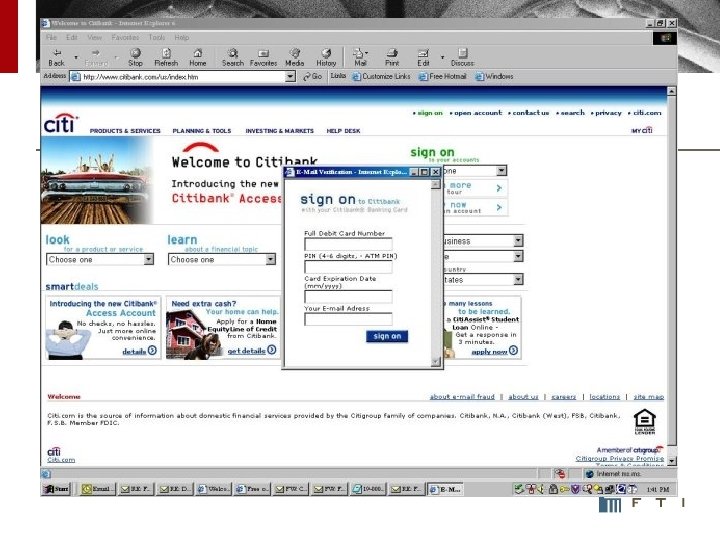Click apply now arrow for Student Loan
Image resolution: width=720 pixels, height=540 pixels.
(x=513, y=350)
